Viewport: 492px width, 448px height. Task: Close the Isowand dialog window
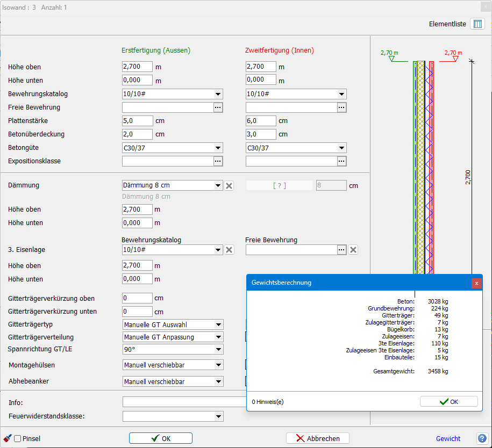click(486, 6)
